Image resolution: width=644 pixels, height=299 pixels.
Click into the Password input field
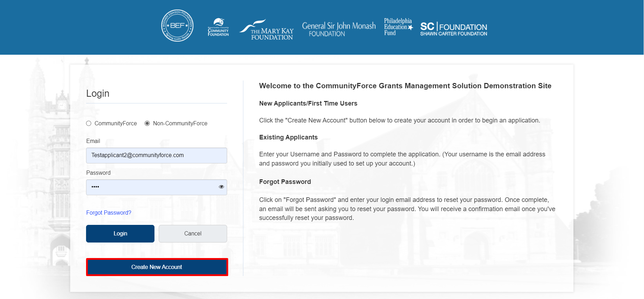(152, 187)
